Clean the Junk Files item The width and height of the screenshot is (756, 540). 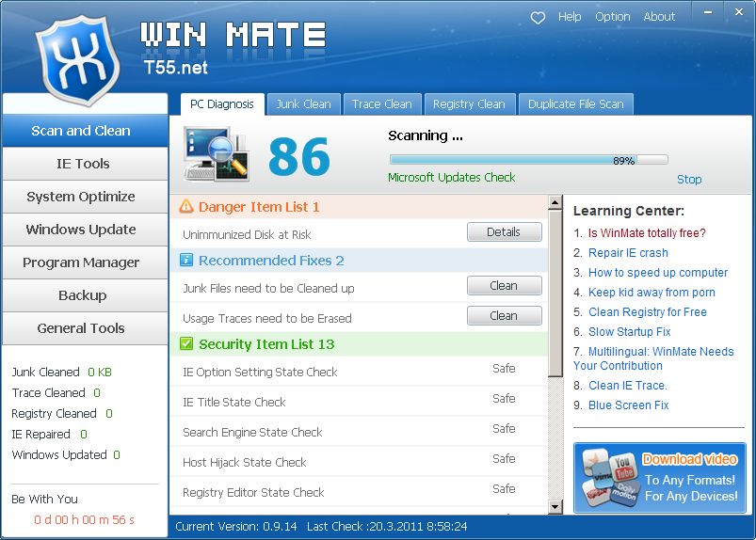[505, 286]
